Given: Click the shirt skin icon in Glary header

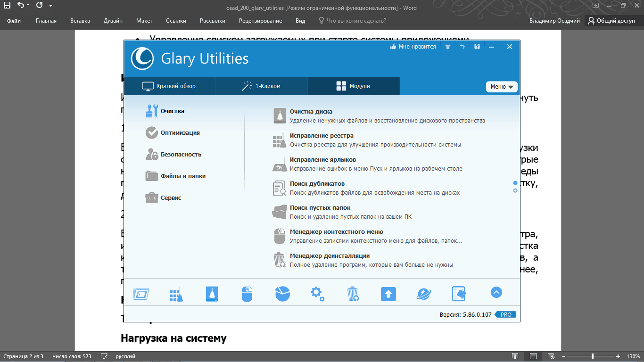Looking at the screenshot, I should coord(448,47).
